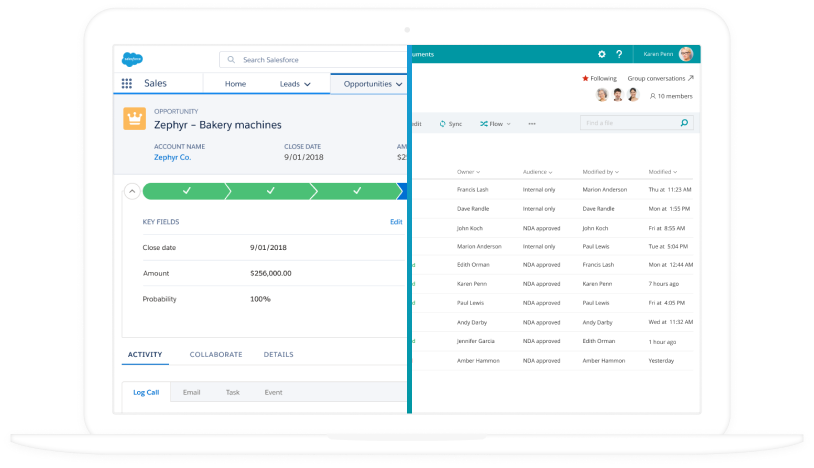This screenshot has width=814, height=468.
Task: Expand the Leads tab dropdown arrow
Action: coord(307,84)
